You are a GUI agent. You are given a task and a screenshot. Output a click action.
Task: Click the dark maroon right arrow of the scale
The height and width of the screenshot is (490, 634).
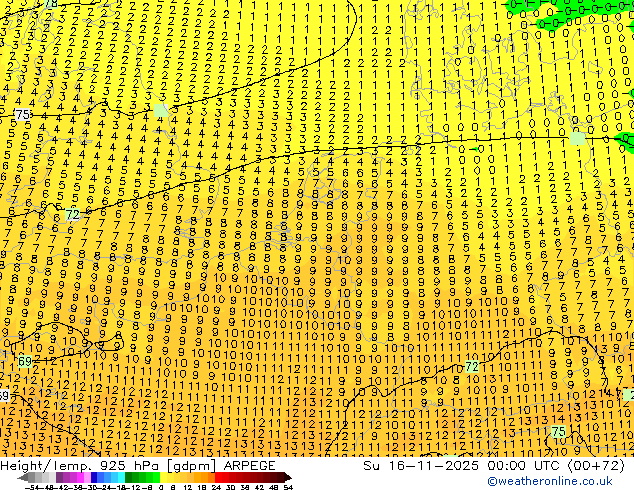click(288, 478)
